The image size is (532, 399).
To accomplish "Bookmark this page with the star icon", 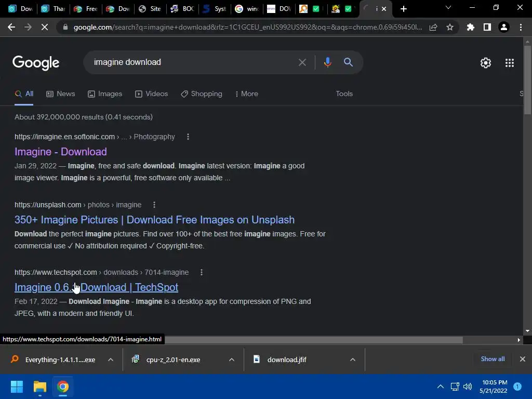I will 450,27.
